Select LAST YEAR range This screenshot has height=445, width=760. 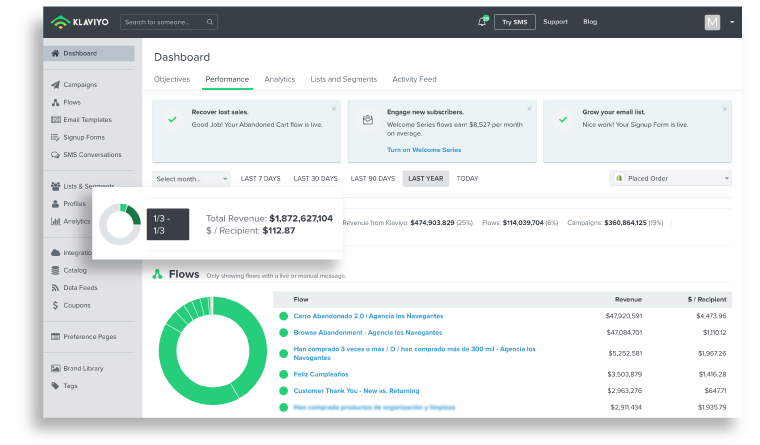pyautogui.click(x=426, y=178)
